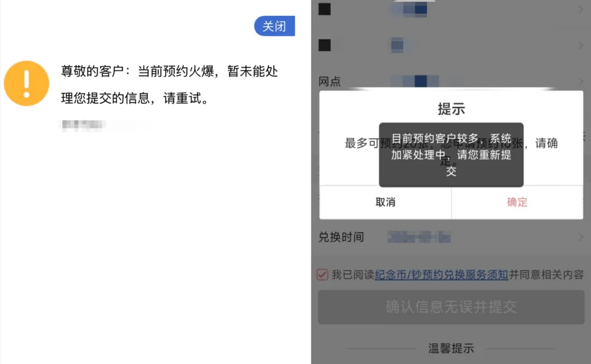Click the blurred 兑换时间 date value
591x364 pixels.
pos(419,237)
